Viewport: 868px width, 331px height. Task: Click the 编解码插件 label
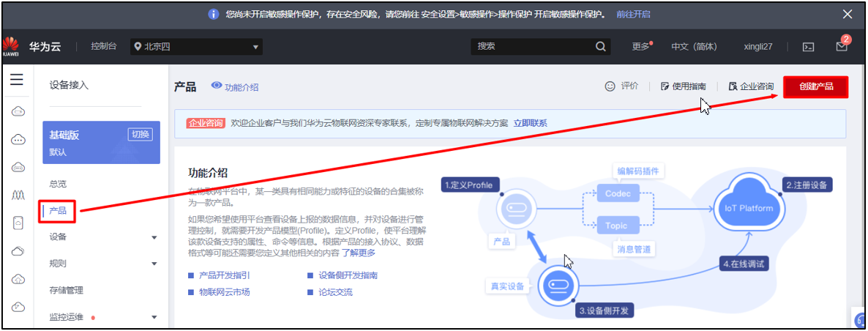pos(638,171)
